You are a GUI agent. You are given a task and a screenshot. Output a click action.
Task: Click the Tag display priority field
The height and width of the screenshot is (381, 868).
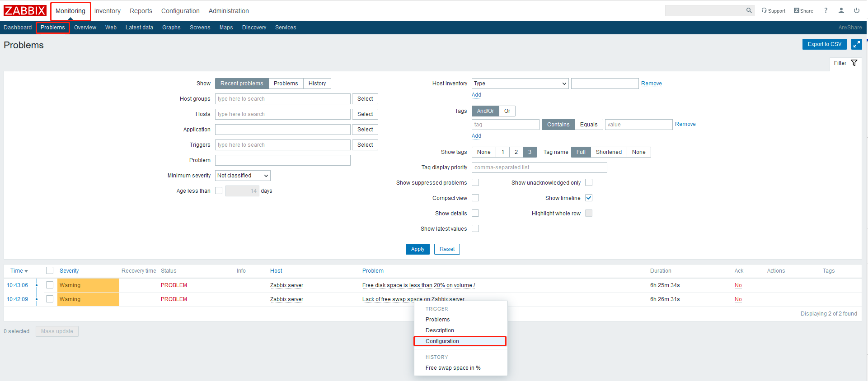(540, 167)
